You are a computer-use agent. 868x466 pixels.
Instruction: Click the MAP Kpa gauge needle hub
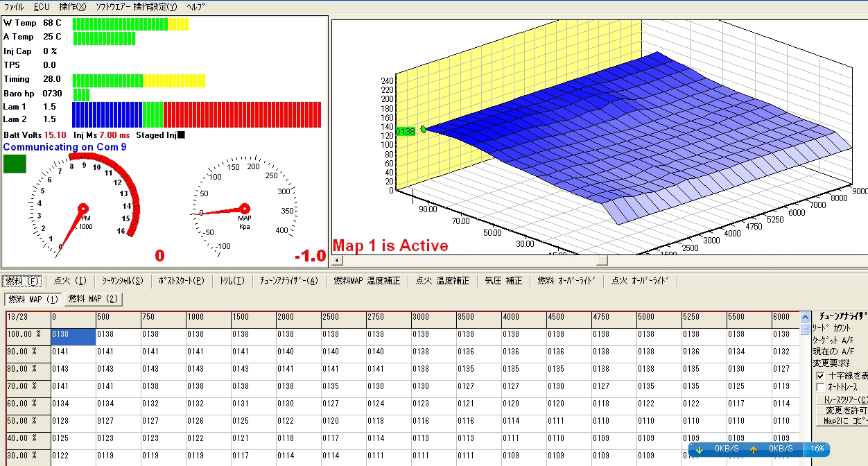244,208
